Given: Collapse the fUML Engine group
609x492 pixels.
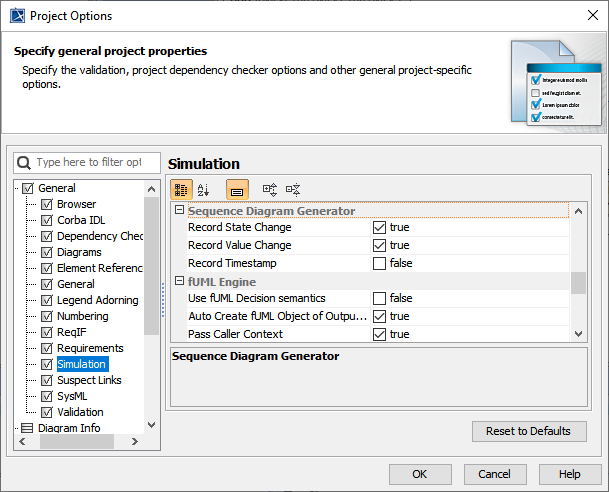Looking at the screenshot, I should tap(179, 282).
